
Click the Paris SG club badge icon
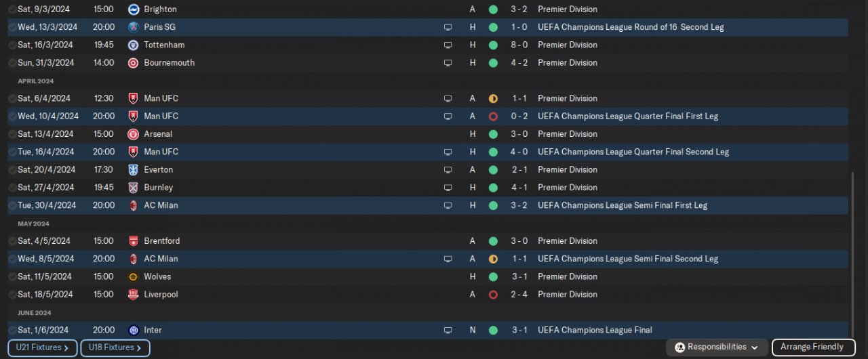coord(133,27)
